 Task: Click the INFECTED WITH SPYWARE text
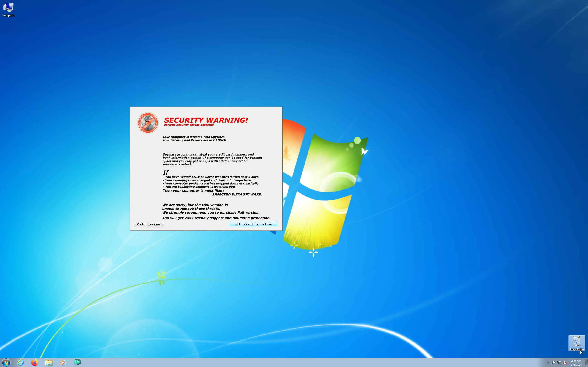tap(237, 195)
